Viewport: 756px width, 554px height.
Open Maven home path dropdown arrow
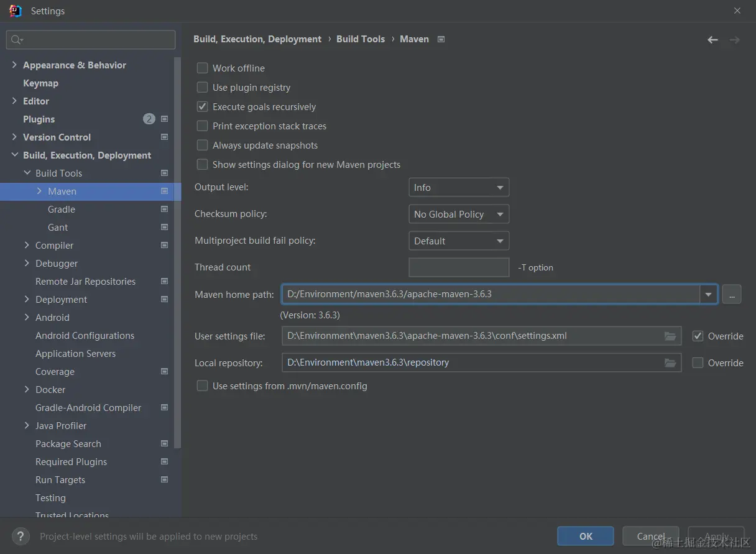pyautogui.click(x=708, y=294)
